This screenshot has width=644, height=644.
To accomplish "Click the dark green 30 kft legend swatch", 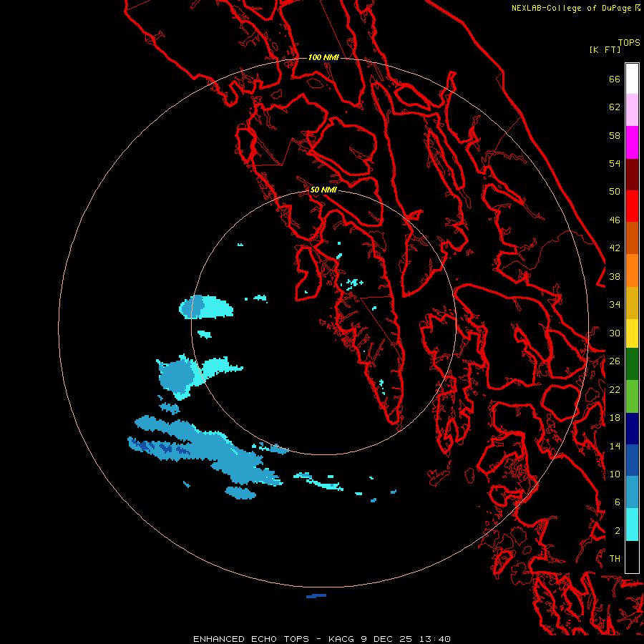I will [632, 364].
